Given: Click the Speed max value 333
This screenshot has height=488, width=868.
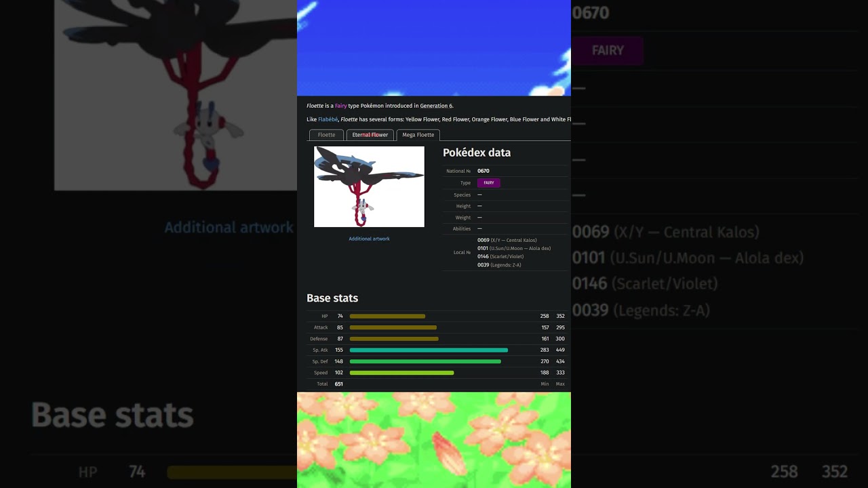Looking at the screenshot, I should [560, 373].
